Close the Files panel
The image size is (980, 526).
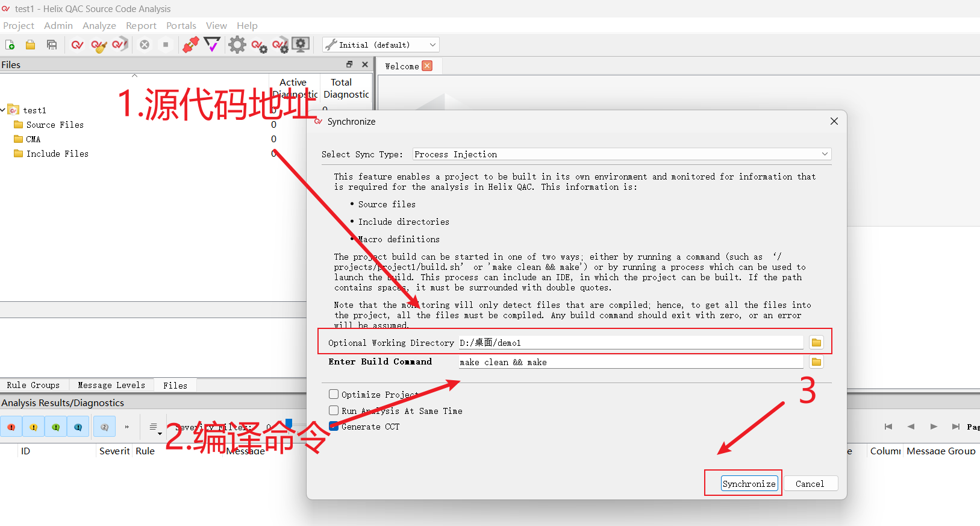point(364,64)
